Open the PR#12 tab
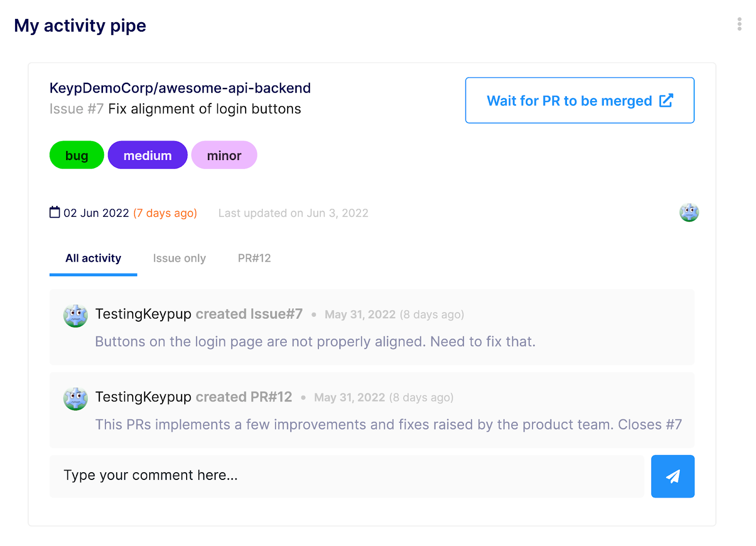The image size is (756, 546). 254,258
